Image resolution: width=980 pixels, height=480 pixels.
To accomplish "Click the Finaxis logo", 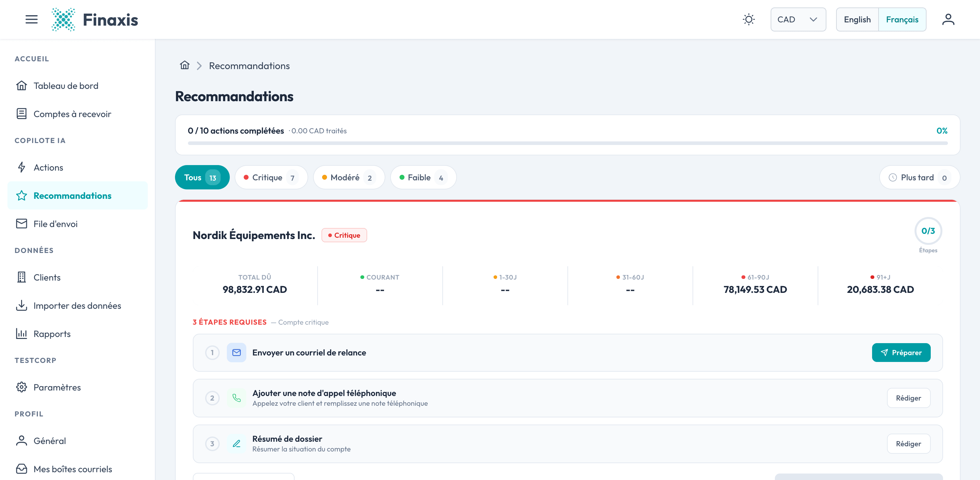I will 95,19.
